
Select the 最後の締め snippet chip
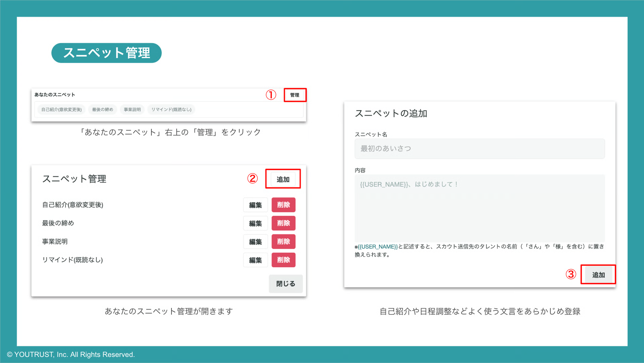103,109
